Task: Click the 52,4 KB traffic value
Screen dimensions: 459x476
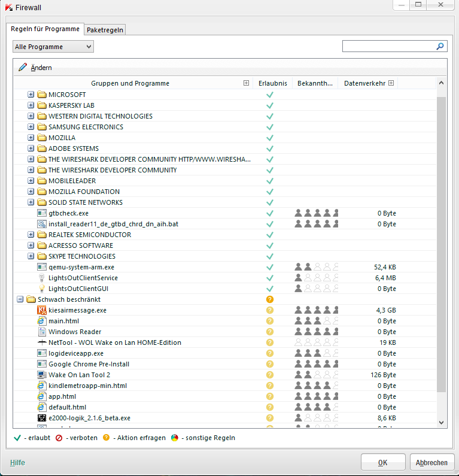Action: [385, 267]
